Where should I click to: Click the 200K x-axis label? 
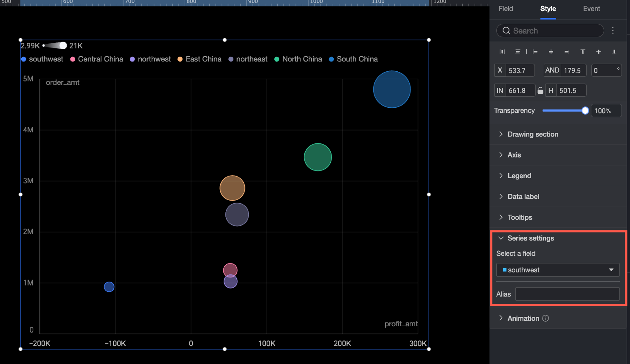point(342,343)
